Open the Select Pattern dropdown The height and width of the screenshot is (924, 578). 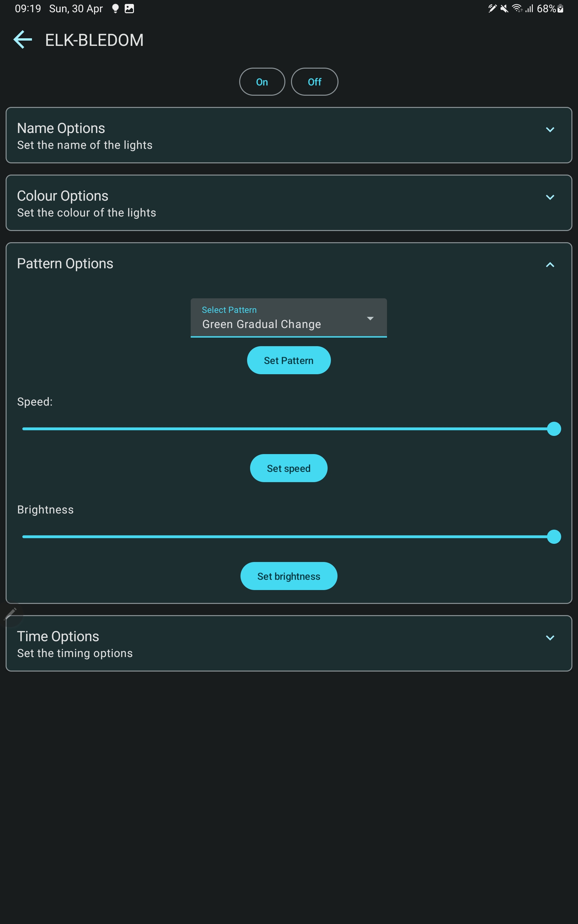[289, 318]
